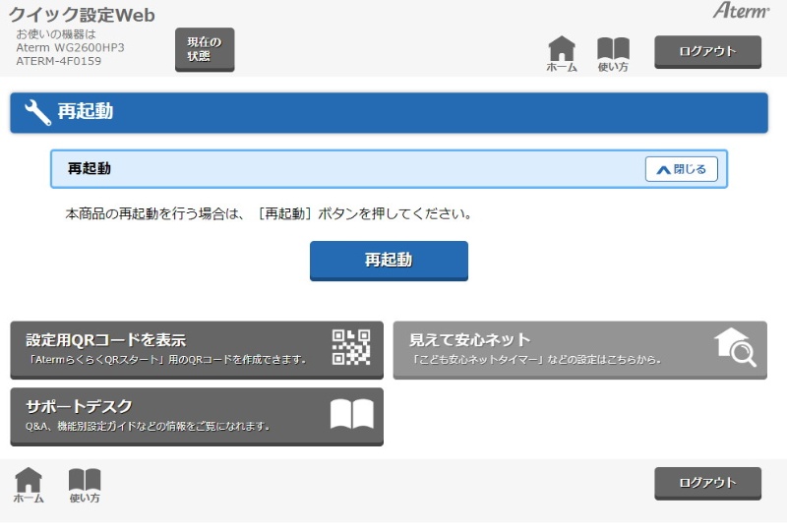Click the 再起動 title text in blue bar
Image resolution: width=787 pixels, height=532 pixels.
click(x=85, y=112)
